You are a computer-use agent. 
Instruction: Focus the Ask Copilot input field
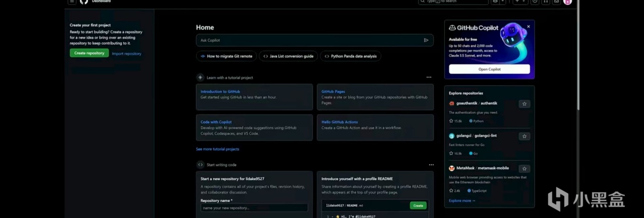(x=315, y=40)
